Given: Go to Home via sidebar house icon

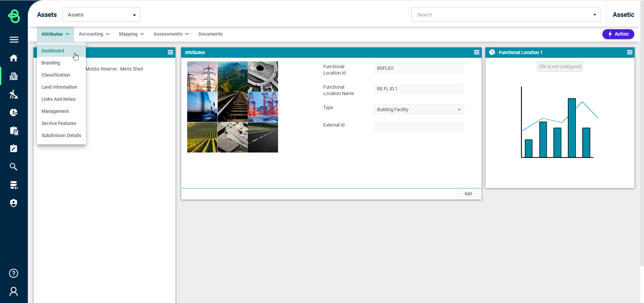Looking at the screenshot, I should 14,58.
